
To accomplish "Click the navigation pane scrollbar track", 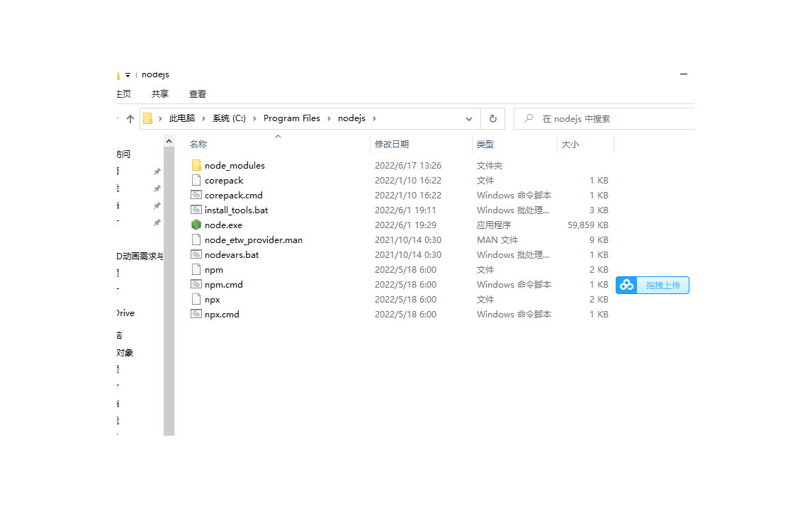I will (x=169, y=291).
